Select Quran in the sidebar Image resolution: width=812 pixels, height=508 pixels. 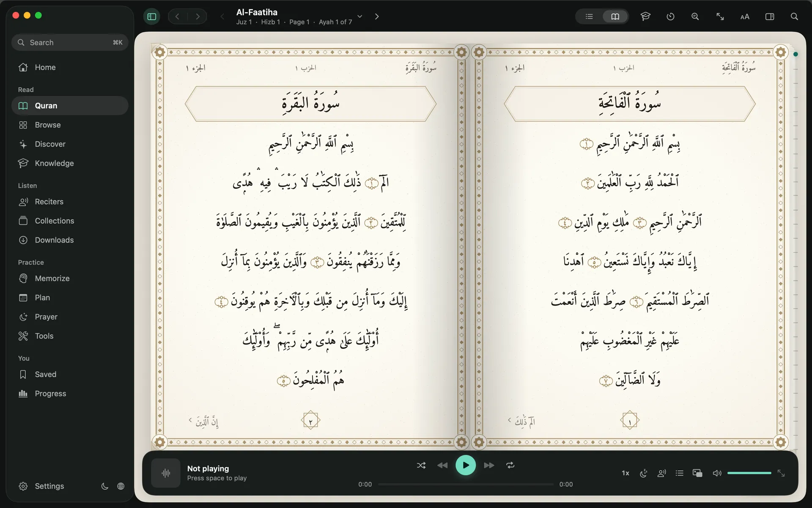point(70,106)
